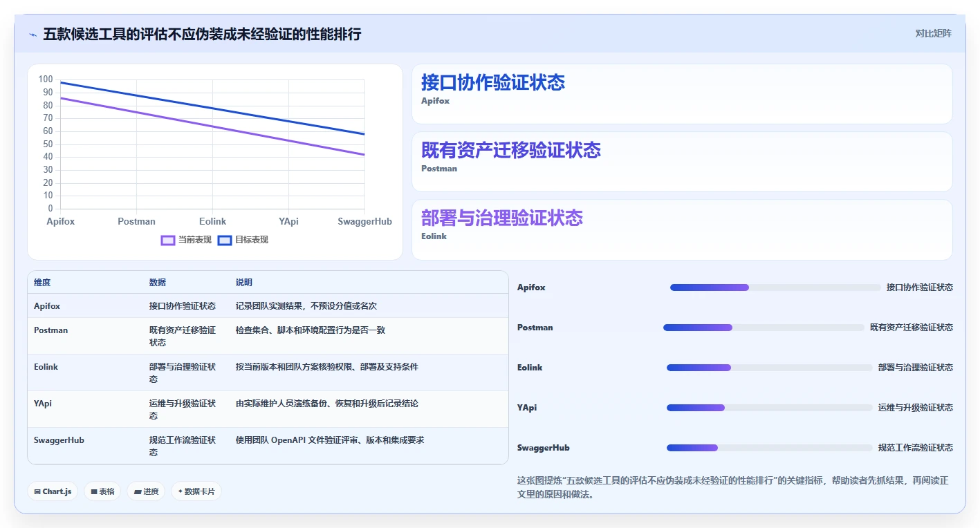The width and height of the screenshot is (980, 528).
Task: Open the 接口协作验证状态 data card
Action: [x=682, y=94]
